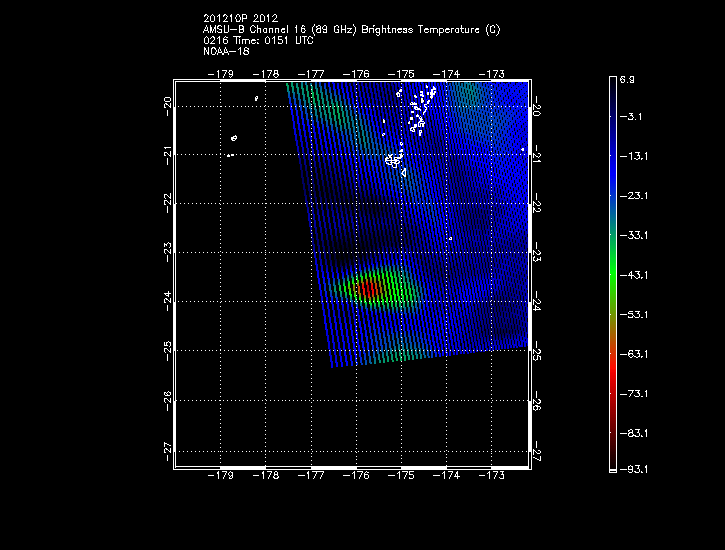The width and height of the screenshot is (725, 550).
Task: Click the -175 longitude label on bottom axis
Action: tap(401, 477)
